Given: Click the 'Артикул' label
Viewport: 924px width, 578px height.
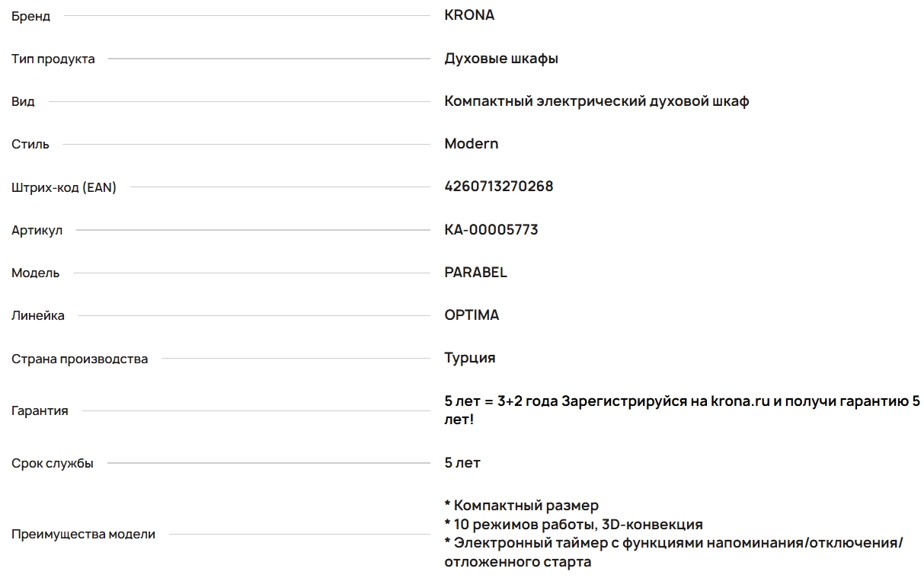Looking at the screenshot, I should tap(37, 231).
